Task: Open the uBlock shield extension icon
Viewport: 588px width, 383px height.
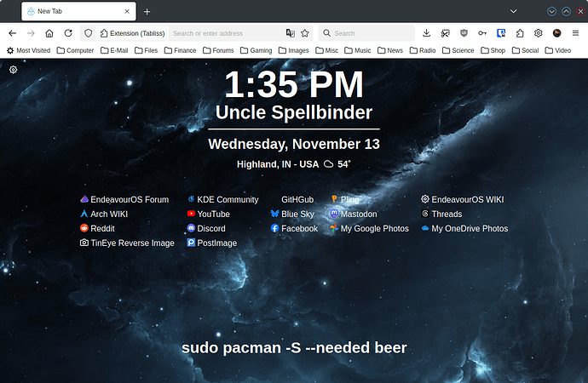Action: tap(464, 33)
